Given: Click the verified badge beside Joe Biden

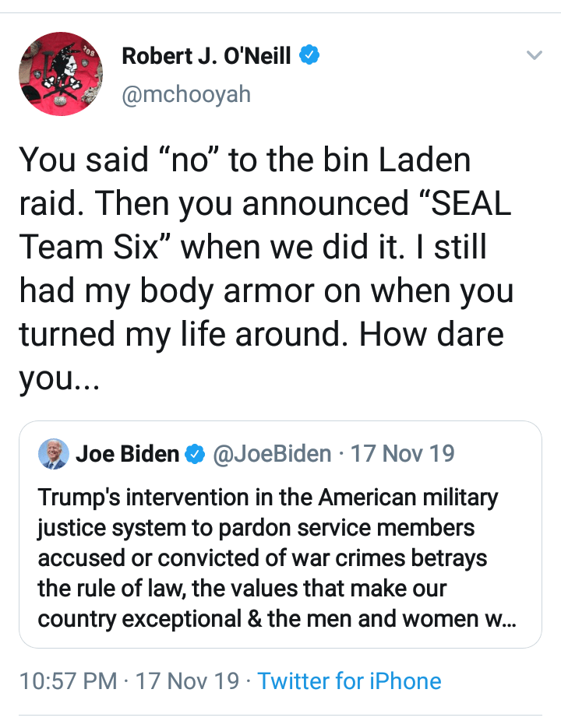Looking at the screenshot, I should pyautogui.click(x=196, y=454).
